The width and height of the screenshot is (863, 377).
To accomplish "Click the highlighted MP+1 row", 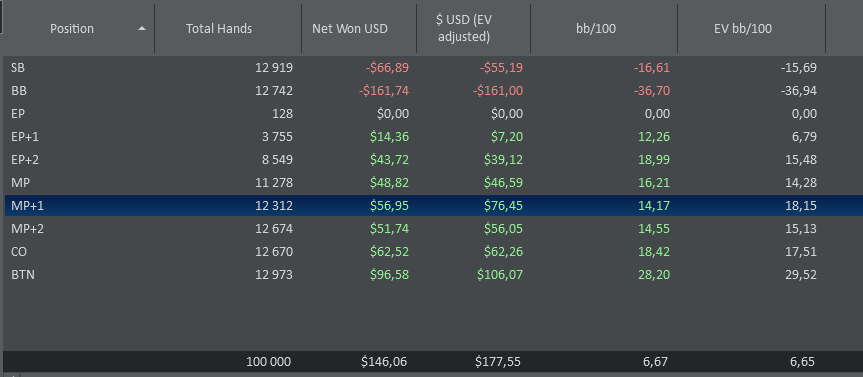I will pyautogui.click(x=433, y=206).
